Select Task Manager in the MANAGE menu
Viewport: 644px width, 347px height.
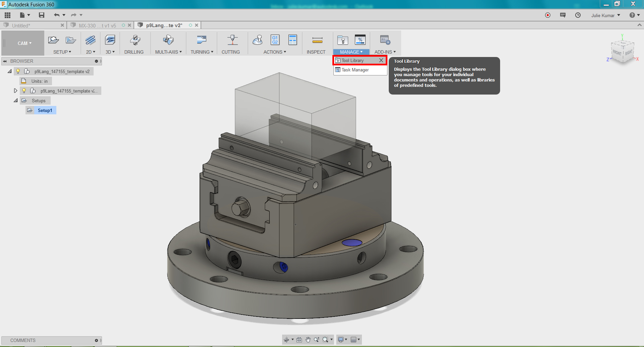360,70
